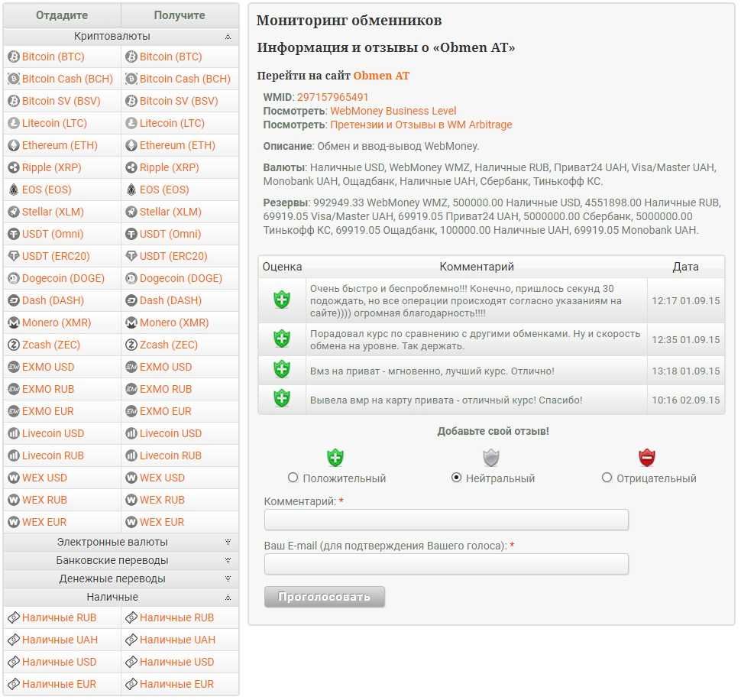Expand the Банковские переводы section
The image size is (741, 700).
[x=121, y=561]
